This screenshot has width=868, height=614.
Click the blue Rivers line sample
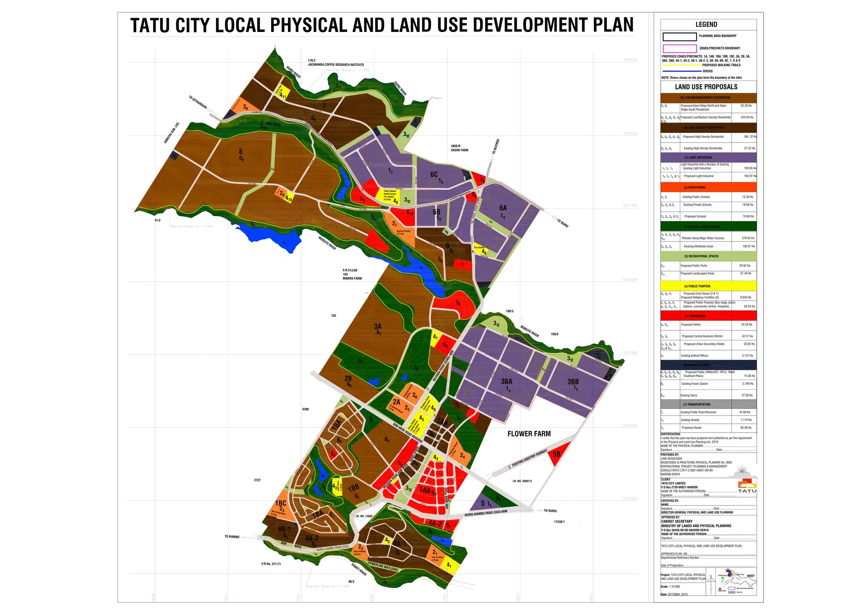(681, 71)
